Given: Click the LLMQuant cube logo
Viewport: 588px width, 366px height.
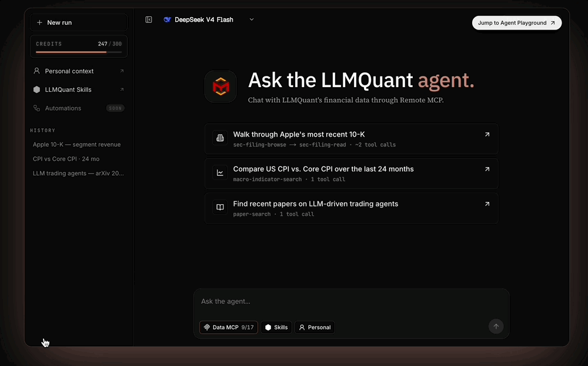Looking at the screenshot, I should click(220, 86).
